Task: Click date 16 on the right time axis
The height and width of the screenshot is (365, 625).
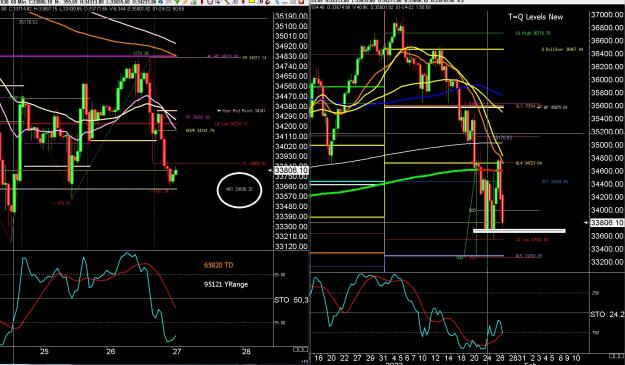Action: point(318,358)
